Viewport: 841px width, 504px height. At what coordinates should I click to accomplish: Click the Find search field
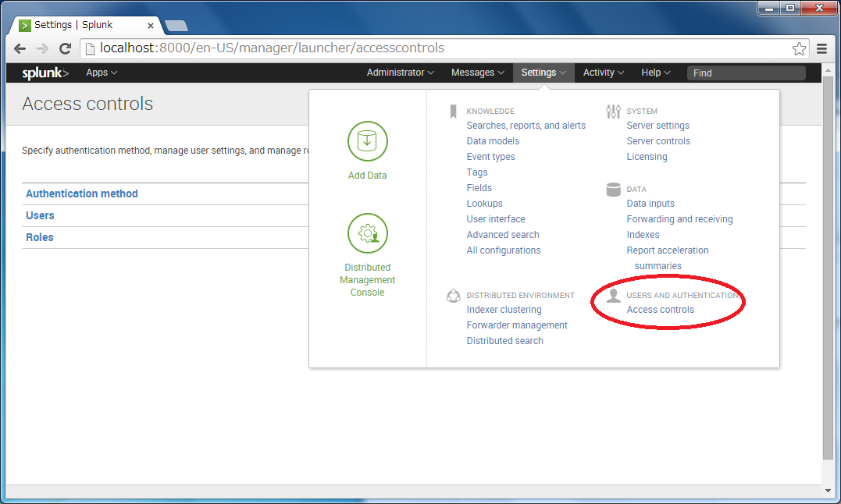coord(746,73)
